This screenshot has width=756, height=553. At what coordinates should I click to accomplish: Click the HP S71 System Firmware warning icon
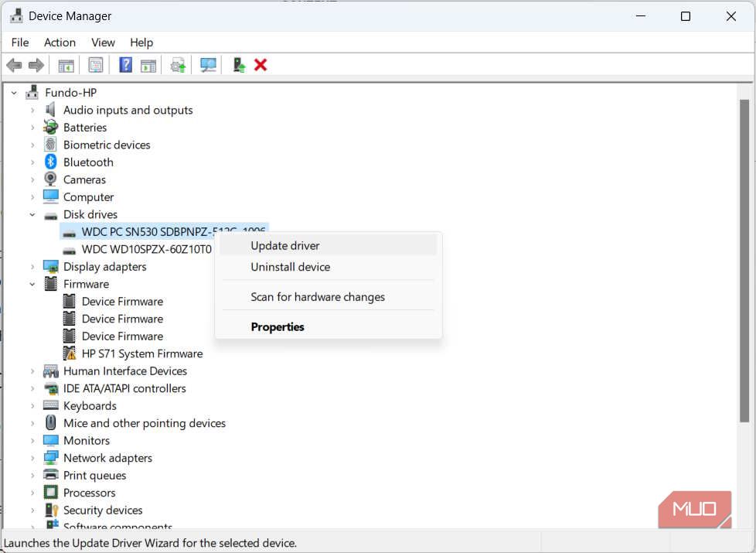tap(70, 353)
